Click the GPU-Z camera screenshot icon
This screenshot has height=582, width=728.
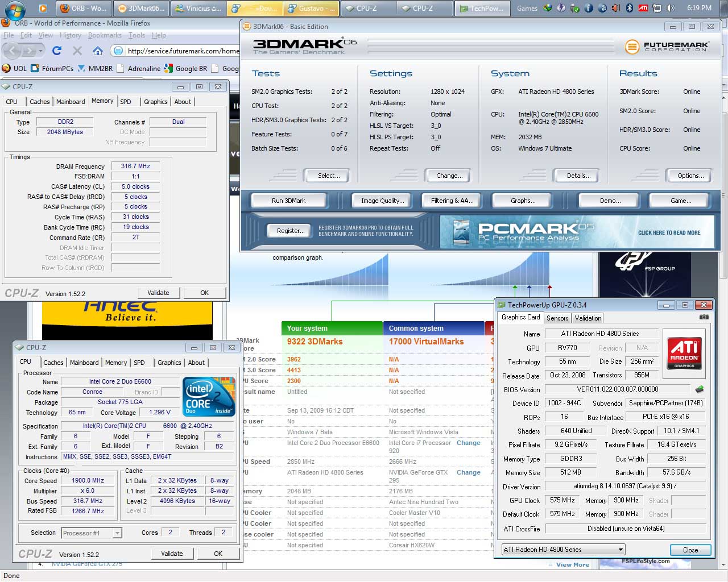tap(704, 317)
